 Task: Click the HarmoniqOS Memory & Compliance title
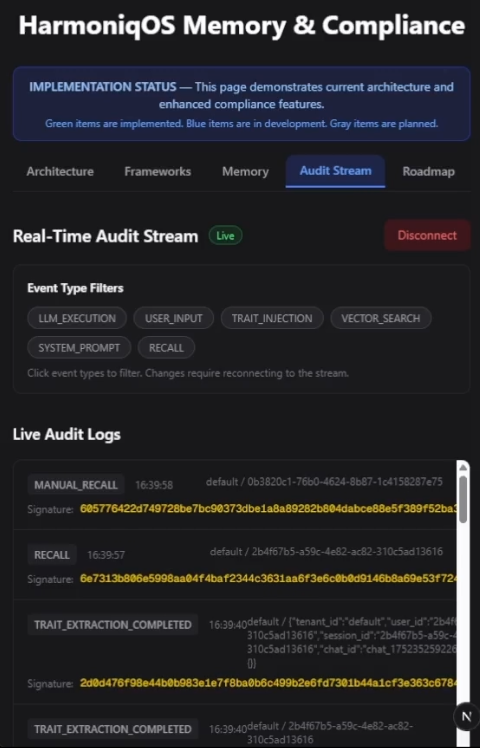pyautogui.click(x=241, y=25)
